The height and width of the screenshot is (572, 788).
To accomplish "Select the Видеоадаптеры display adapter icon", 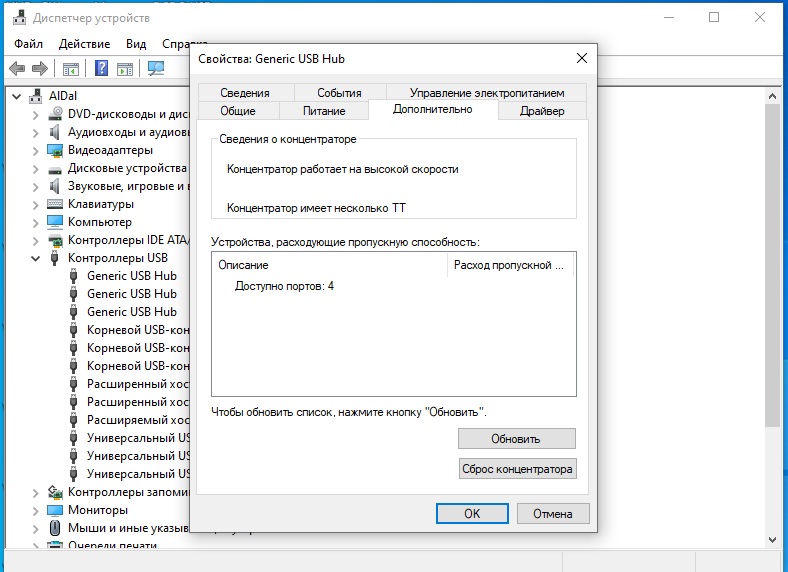I will pyautogui.click(x=57, y=150).
